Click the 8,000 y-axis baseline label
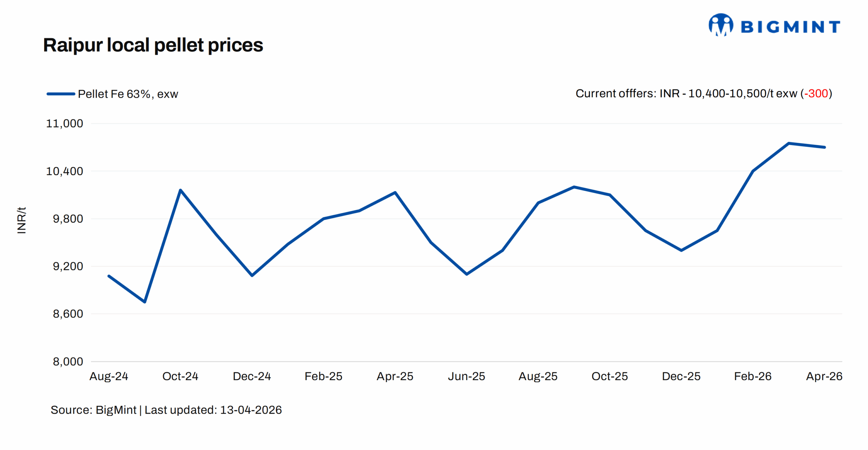This screenshot has height=450, width=868. click(x=68, y=361)
